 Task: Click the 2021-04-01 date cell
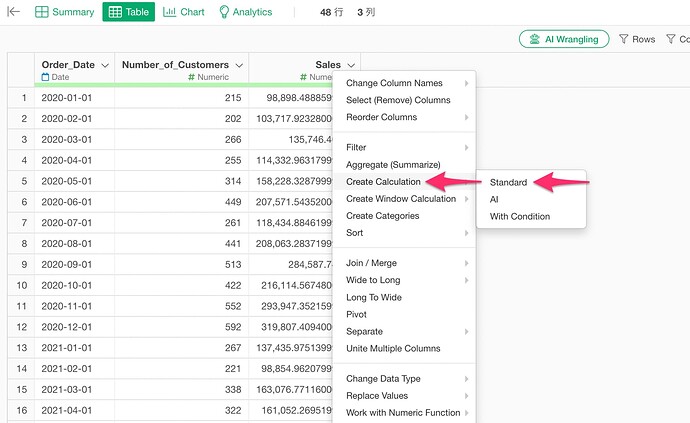(74, 410)
